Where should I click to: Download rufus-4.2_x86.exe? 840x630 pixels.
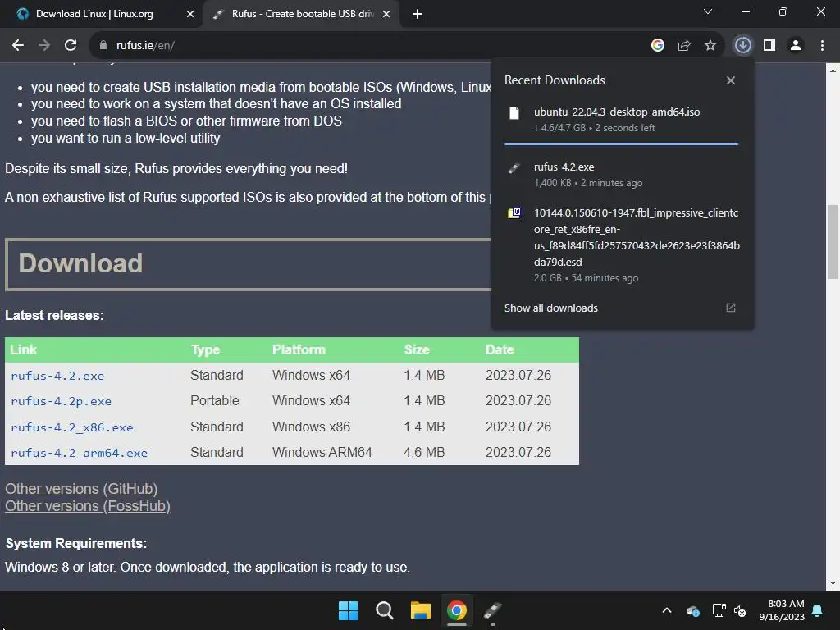(x=72, y=427)
